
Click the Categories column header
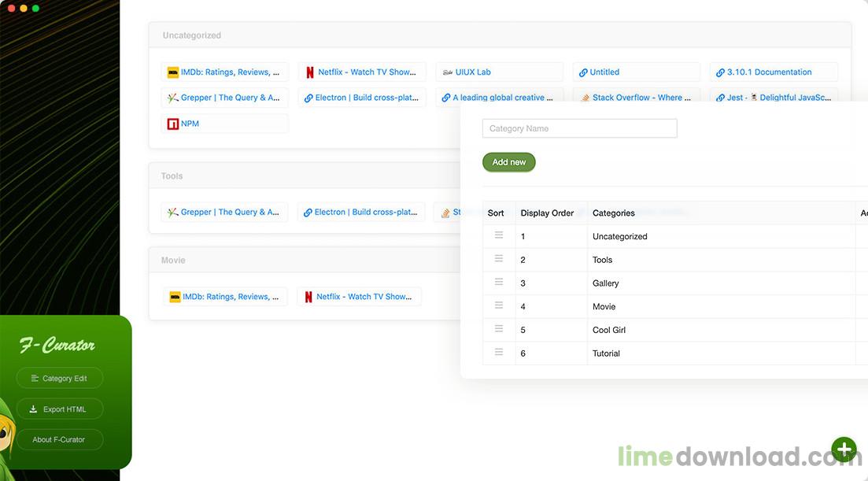coord(613,213)
